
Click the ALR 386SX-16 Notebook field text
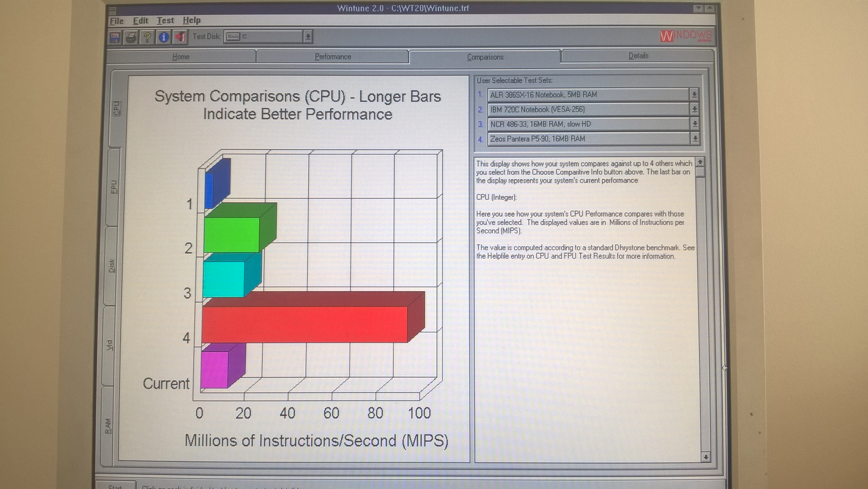(544, 95)
